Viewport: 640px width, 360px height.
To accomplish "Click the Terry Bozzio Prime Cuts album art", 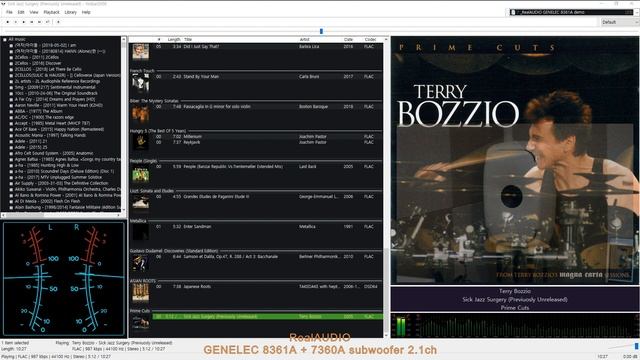I will coord(515,160).
